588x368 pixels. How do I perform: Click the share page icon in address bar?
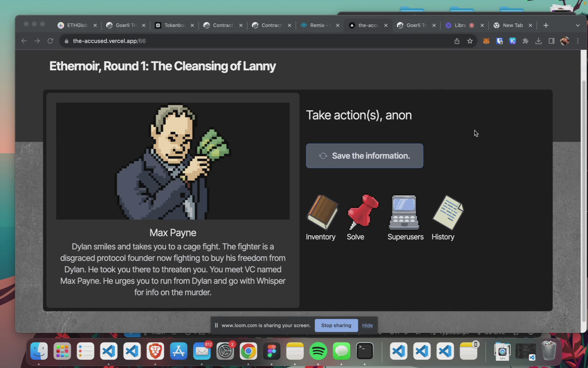click(457, 41)
